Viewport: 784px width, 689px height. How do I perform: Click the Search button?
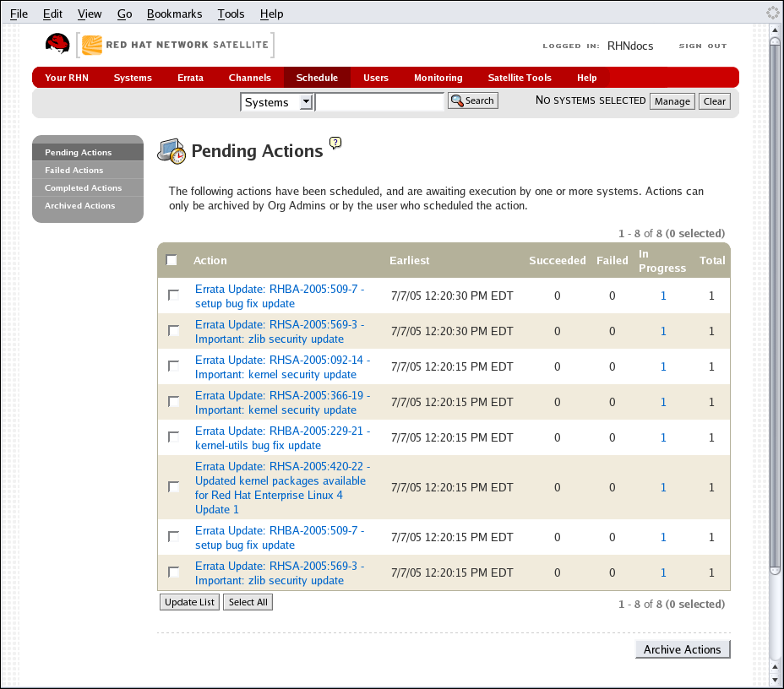click(x=473, y=101)
